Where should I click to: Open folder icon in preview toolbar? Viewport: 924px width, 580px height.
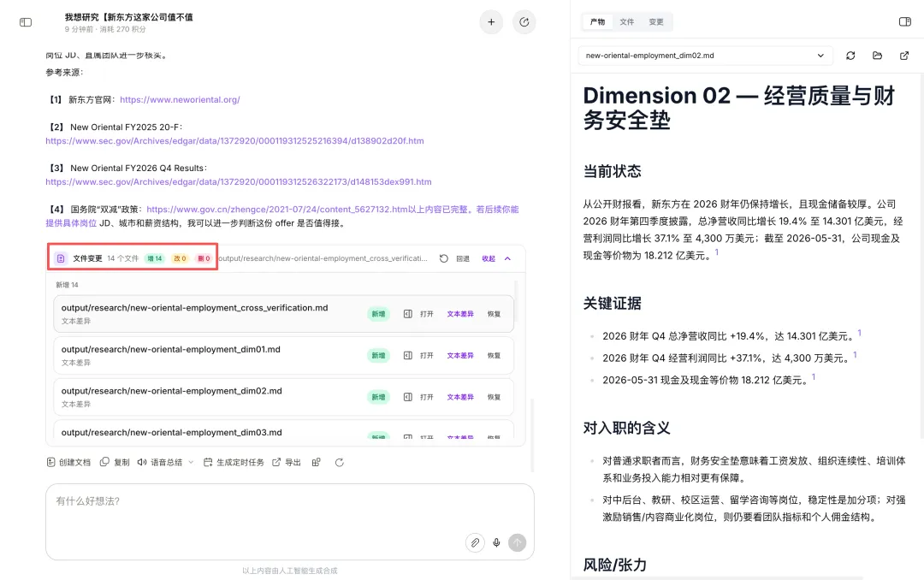tap(878, 56)
